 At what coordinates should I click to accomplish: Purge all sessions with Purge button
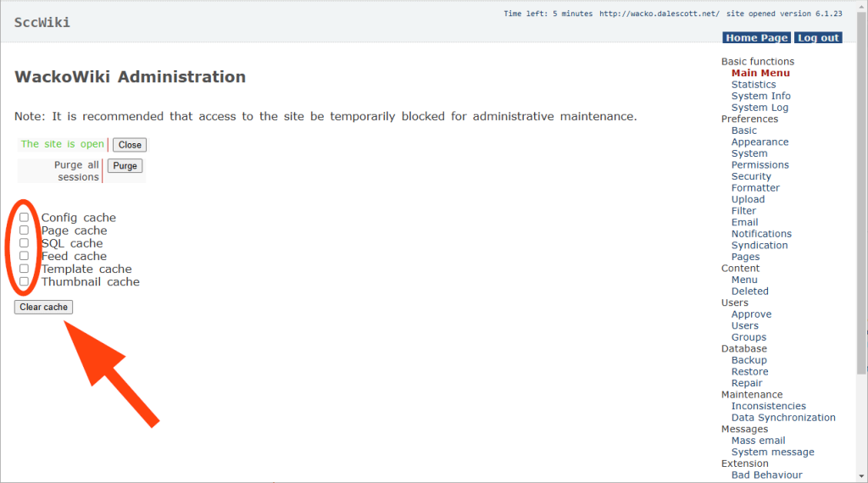click(x=125, y=166)
